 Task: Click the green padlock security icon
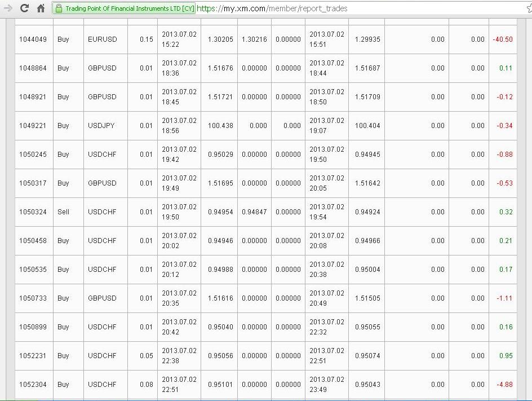point(59,8)
